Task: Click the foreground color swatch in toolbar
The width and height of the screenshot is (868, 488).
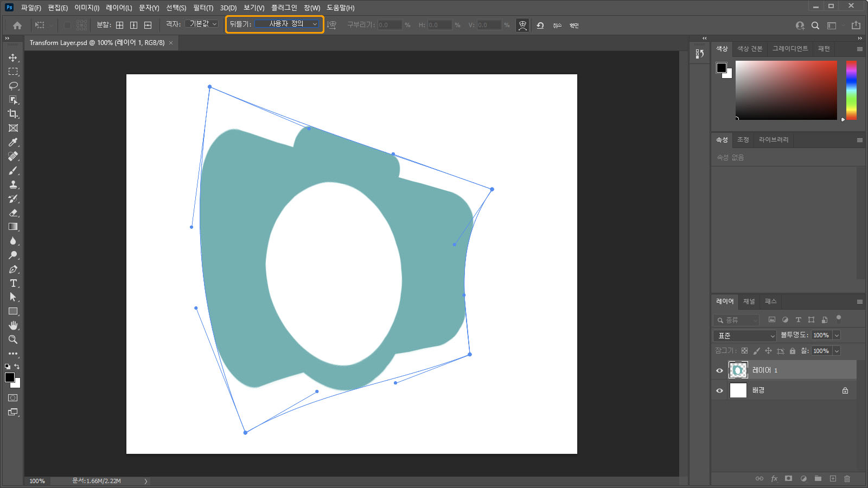Action: coord(10,377)
